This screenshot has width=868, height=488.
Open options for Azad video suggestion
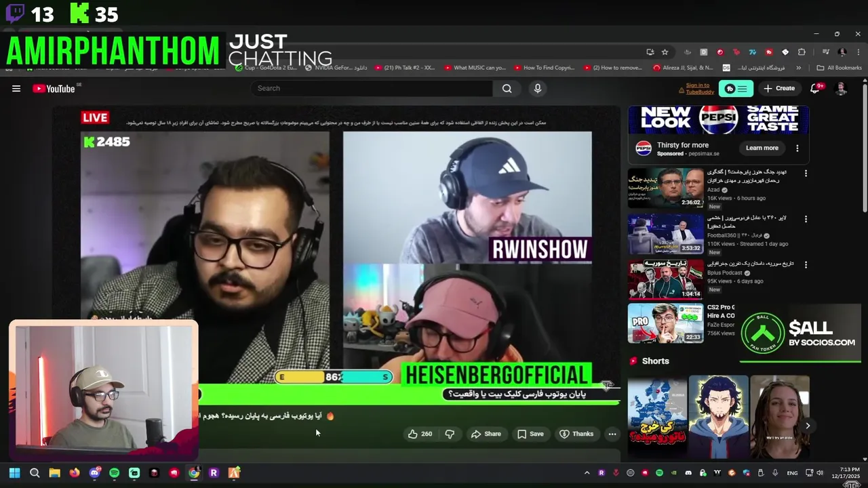pos(806,174)
